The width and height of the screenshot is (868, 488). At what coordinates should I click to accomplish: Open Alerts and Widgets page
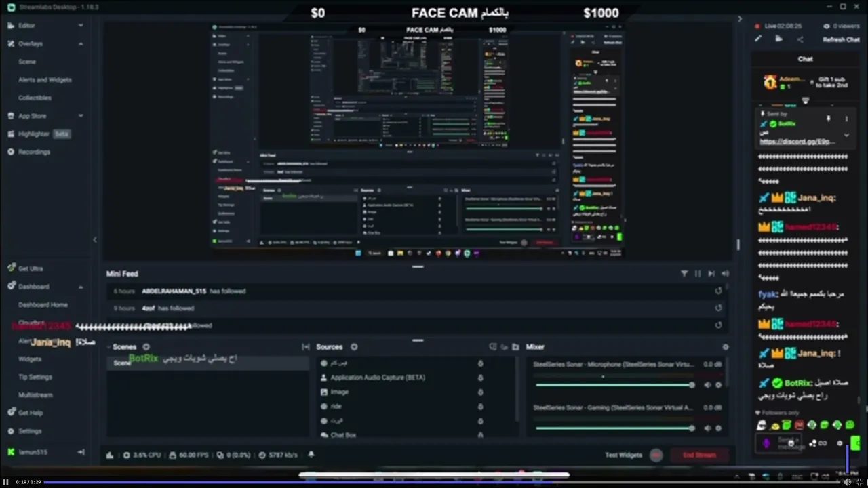point(45,79)
